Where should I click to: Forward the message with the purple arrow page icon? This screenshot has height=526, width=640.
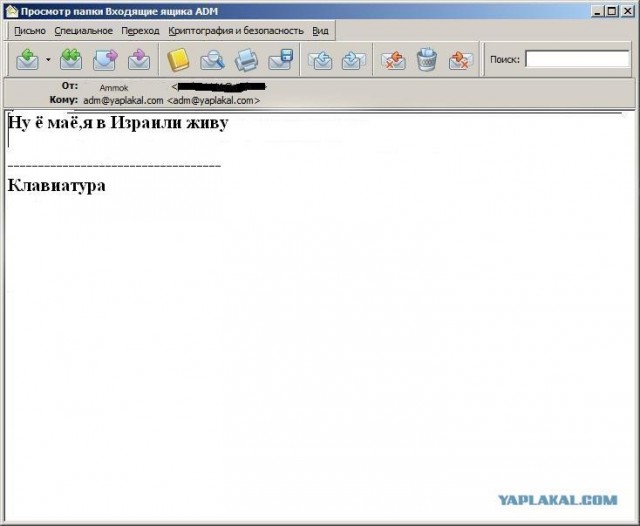click(x=105, y=60)
